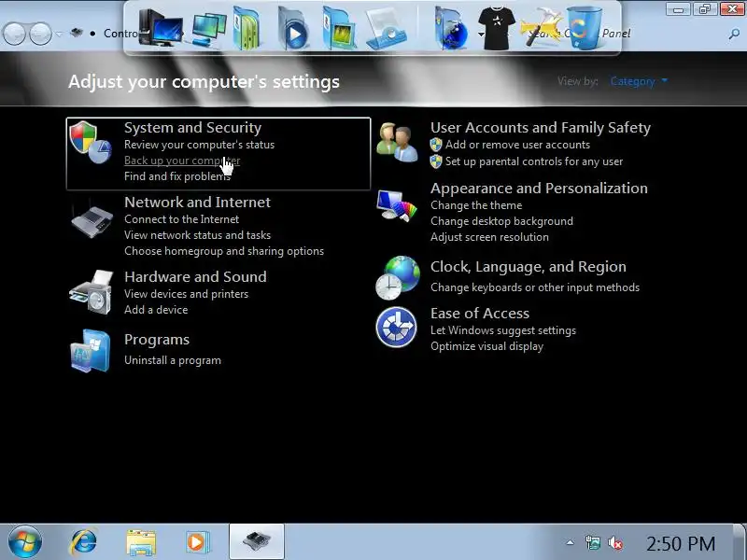Image resolution: width=747 pixels, height=560 pixels.
Task: Open Appearance and Personalization category
Action: (x=539, y=189)
